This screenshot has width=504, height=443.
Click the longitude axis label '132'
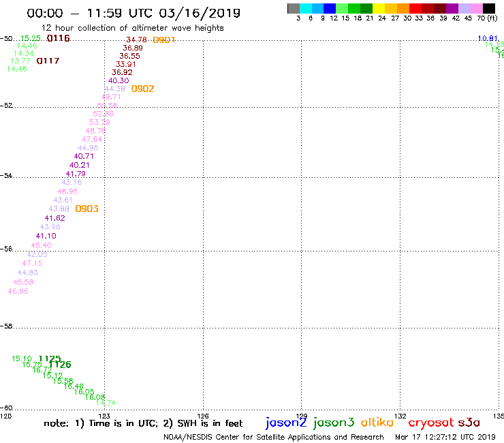tap(400, 416)
